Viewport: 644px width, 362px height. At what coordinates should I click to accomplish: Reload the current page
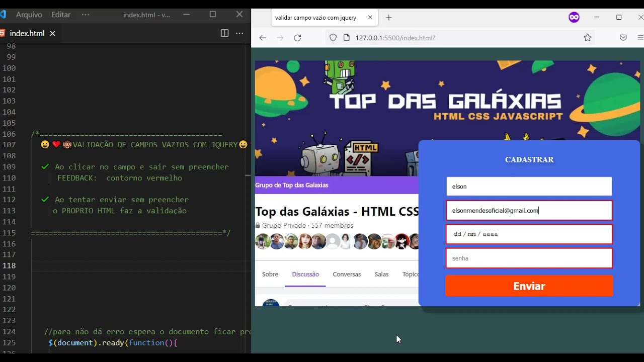tap(297, 38)
